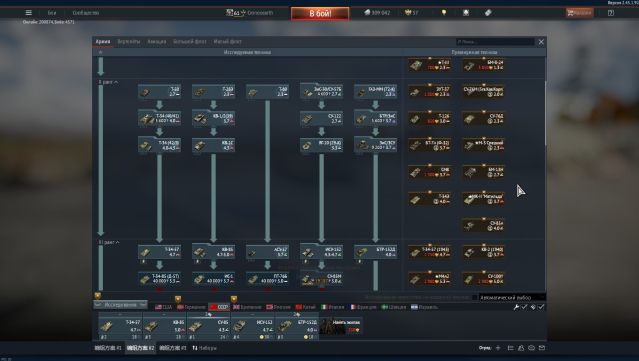
Task: Select premium МК-II Матильда tank
Action: [x=484, y=199]
